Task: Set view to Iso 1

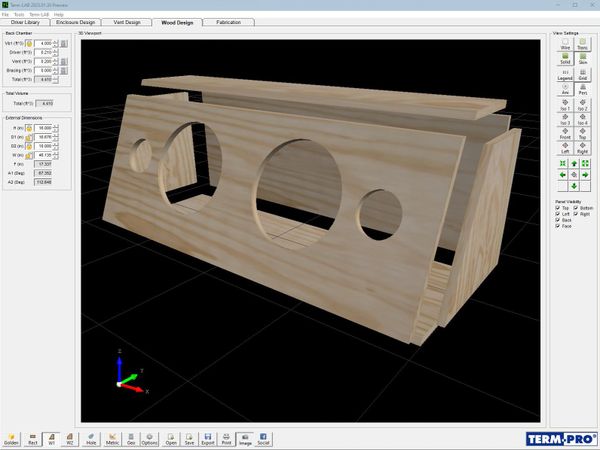Action: (565, 105)
